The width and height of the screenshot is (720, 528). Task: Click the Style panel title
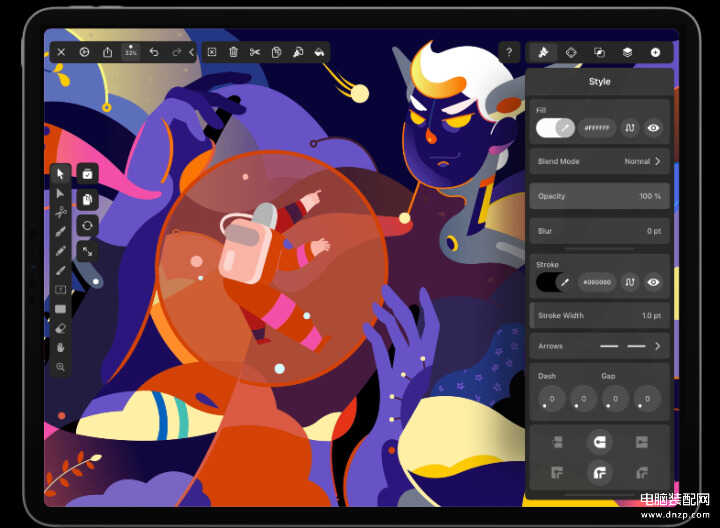pyautogui.click(x=600, y=82)
